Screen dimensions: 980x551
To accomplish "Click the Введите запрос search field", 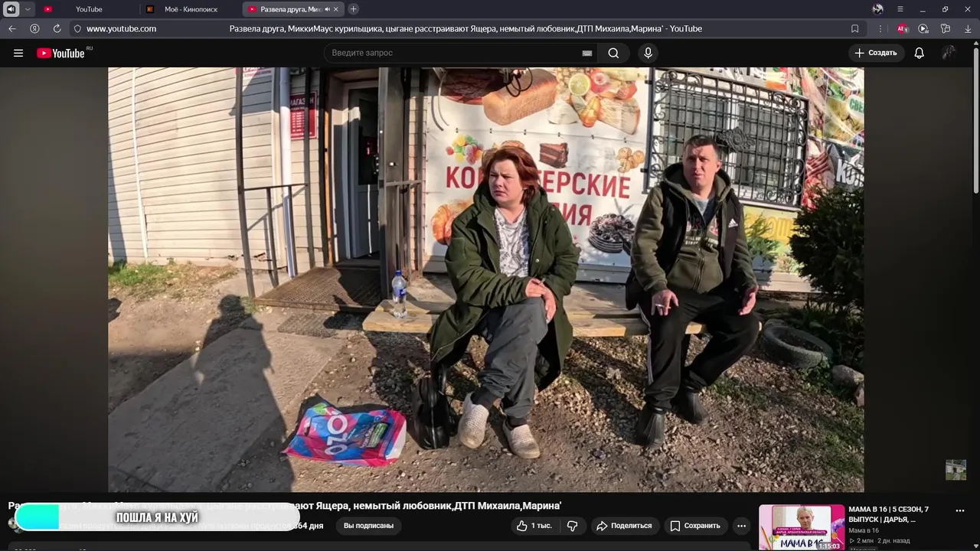I will 452,53.
